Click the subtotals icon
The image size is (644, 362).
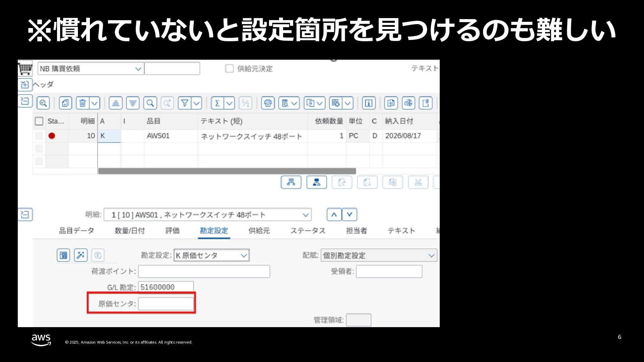(x=246, y=103)
